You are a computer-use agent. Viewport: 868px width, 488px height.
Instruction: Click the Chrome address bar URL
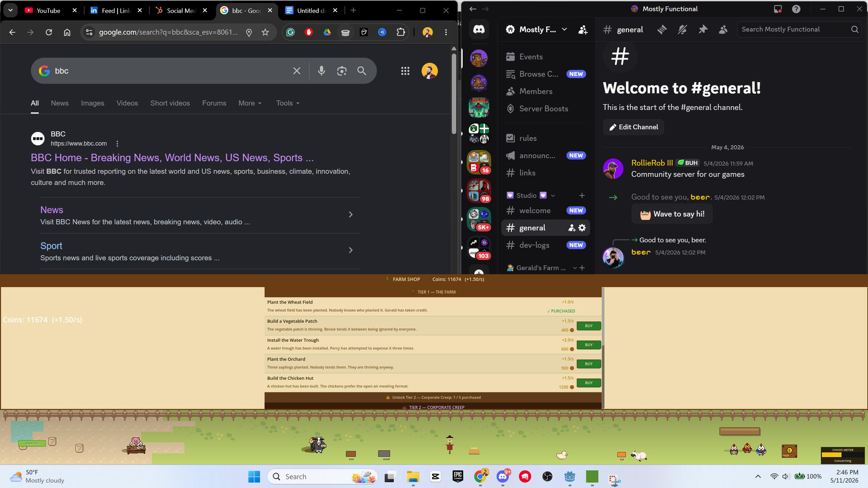coord(168,32)
